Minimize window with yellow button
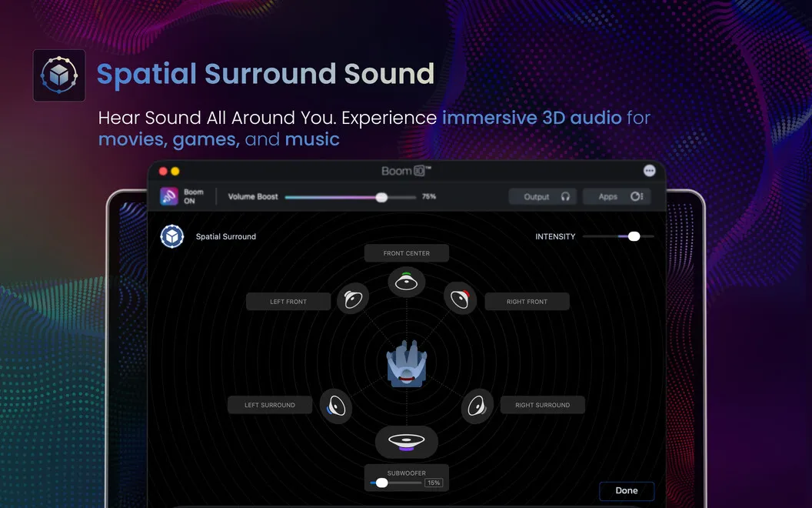The width and height of the screenshot is (812, 508). (x=175, y=171)
